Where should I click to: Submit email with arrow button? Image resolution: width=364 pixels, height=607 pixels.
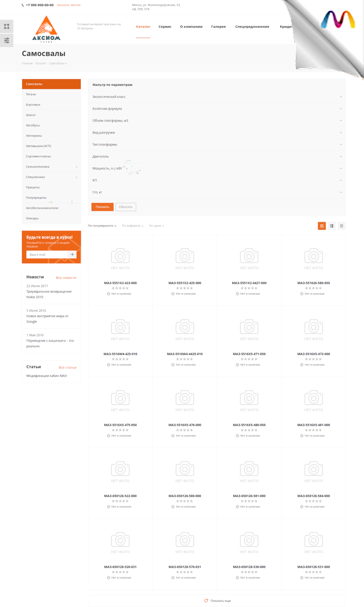tap(72, 255)
